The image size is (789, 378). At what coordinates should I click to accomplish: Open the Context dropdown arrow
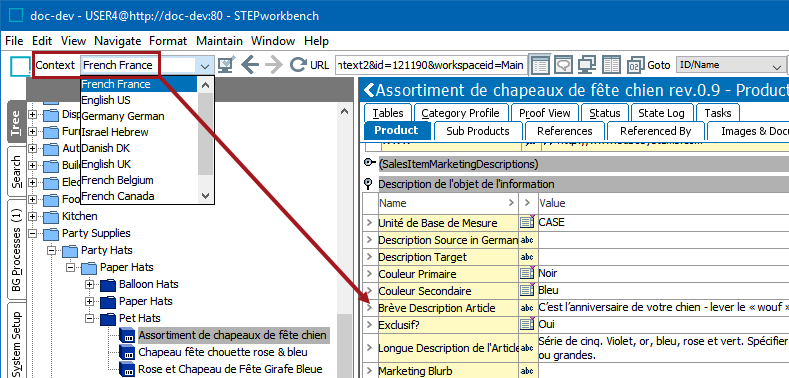click(x=205, y=65)
